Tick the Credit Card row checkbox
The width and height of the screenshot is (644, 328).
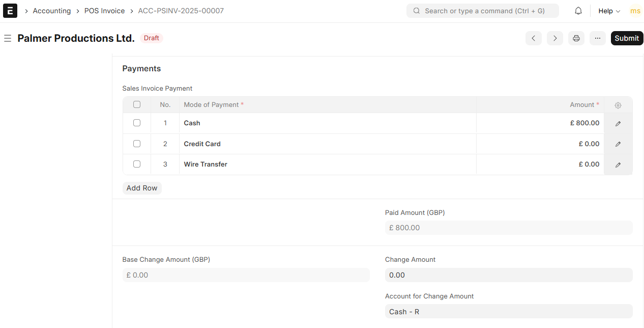137,144
